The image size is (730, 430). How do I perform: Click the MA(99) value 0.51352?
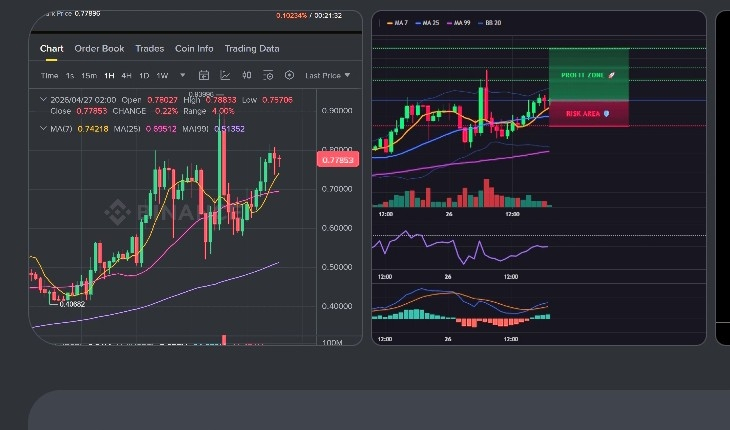click(229, 129)
